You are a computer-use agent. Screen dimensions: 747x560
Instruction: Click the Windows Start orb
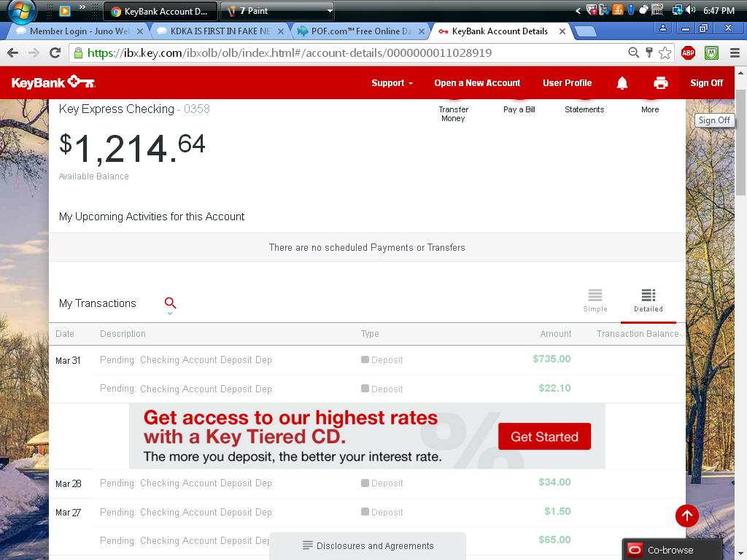pyautogui.click(x=22, y=11)
